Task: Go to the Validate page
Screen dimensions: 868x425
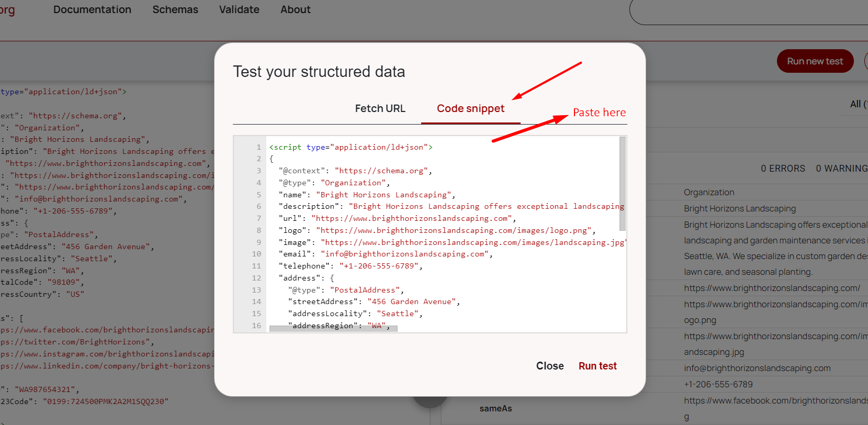Action: point(239,9)
